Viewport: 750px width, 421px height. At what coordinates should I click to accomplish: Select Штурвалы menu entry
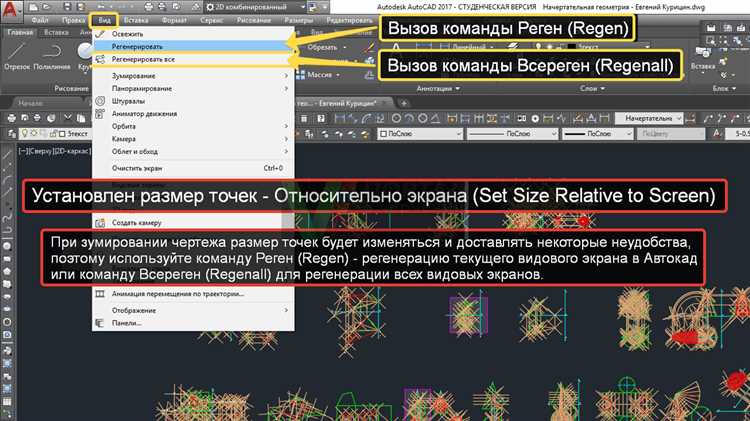193,101
